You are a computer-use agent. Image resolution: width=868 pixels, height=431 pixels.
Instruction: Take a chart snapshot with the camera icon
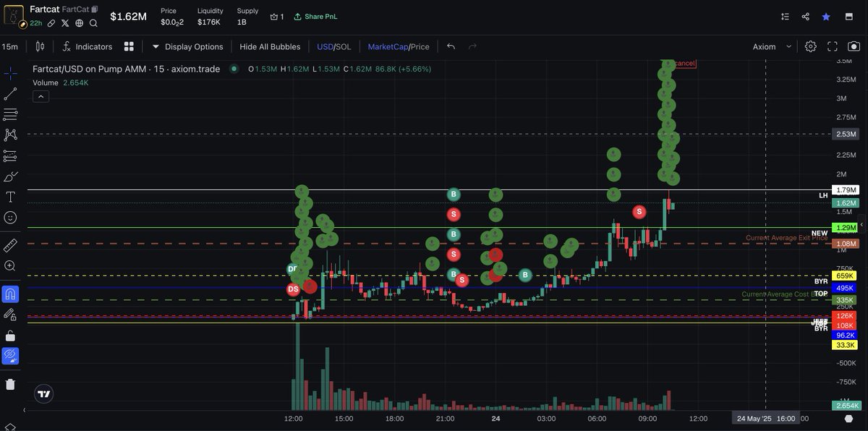(854, 46)
